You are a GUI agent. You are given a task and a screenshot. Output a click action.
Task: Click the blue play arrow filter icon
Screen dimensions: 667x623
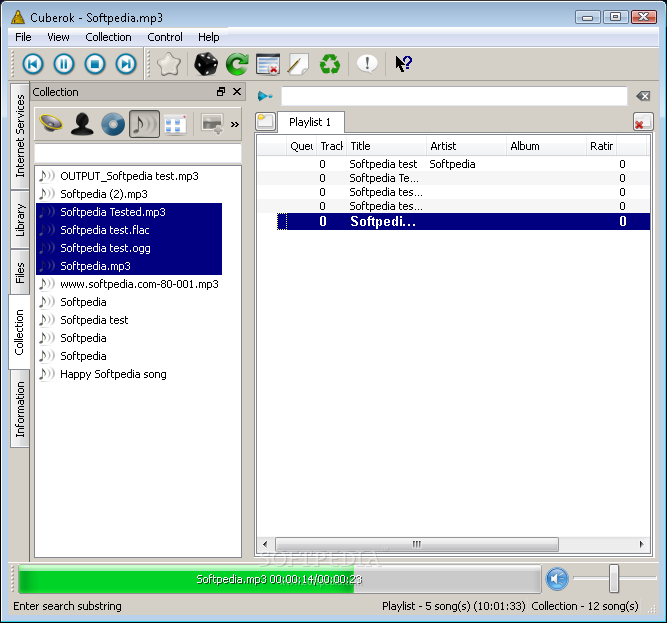(265, 96)
